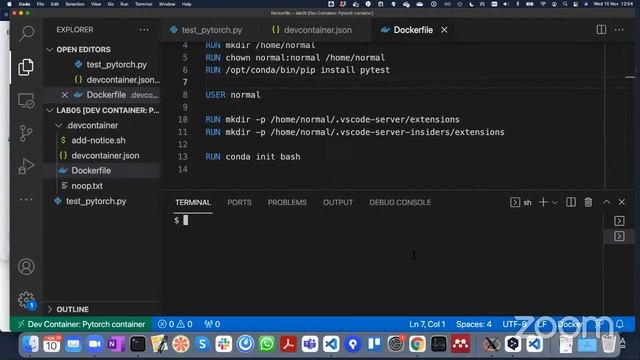Select the PROBLEMS panel tab

287,202
